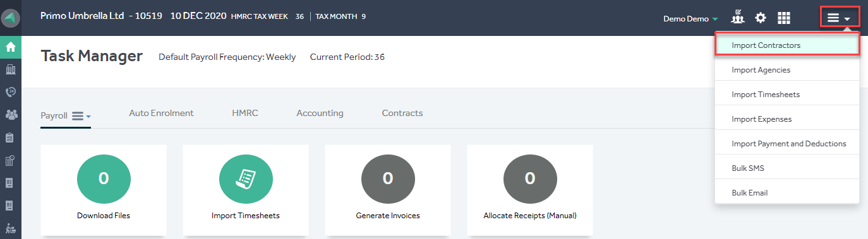Click the Primo logo at top left

tap(11, 18)
